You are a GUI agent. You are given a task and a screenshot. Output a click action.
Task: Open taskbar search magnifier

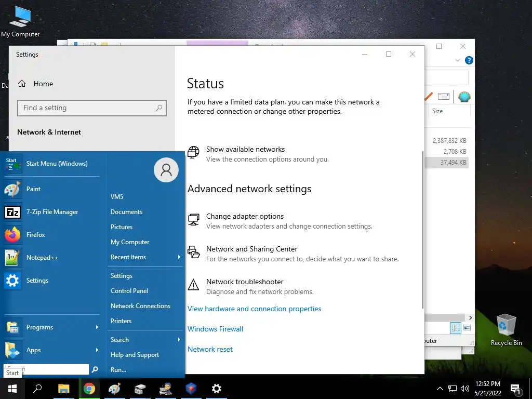pos(37,389)
